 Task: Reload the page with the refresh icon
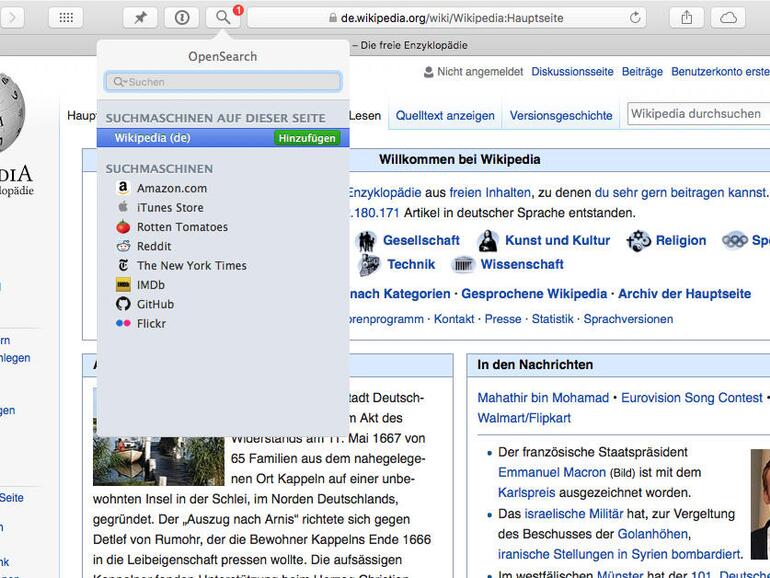point(635,18)
